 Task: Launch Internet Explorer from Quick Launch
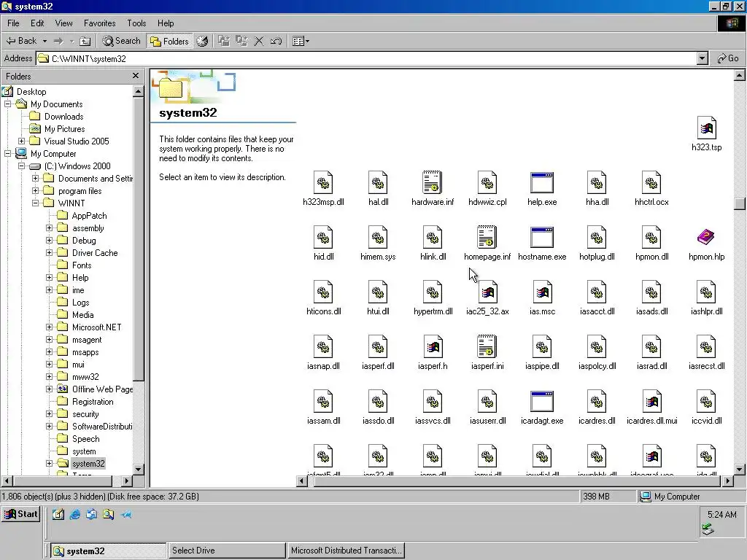[x=75, y=514]
